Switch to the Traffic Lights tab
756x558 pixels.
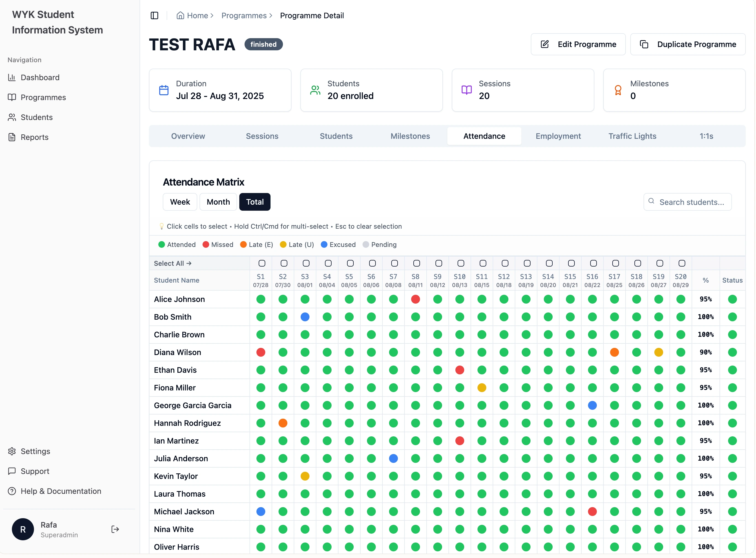pyautogui.click(x=632, y=136)
